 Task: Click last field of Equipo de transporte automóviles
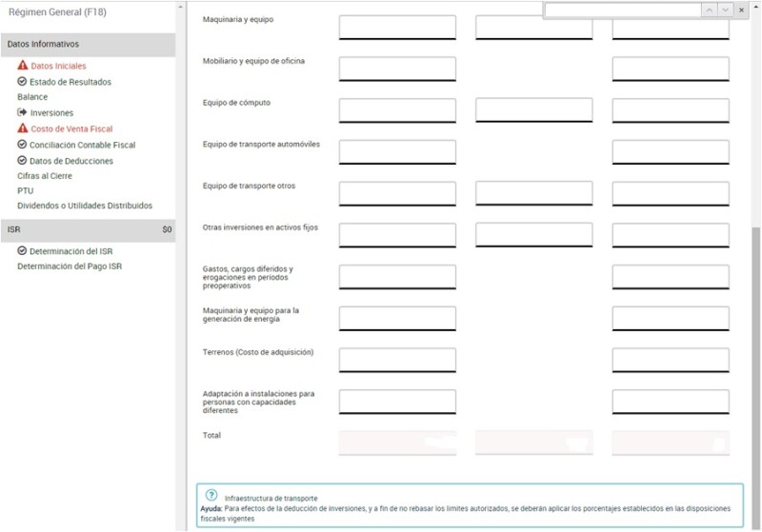[671, 152]
